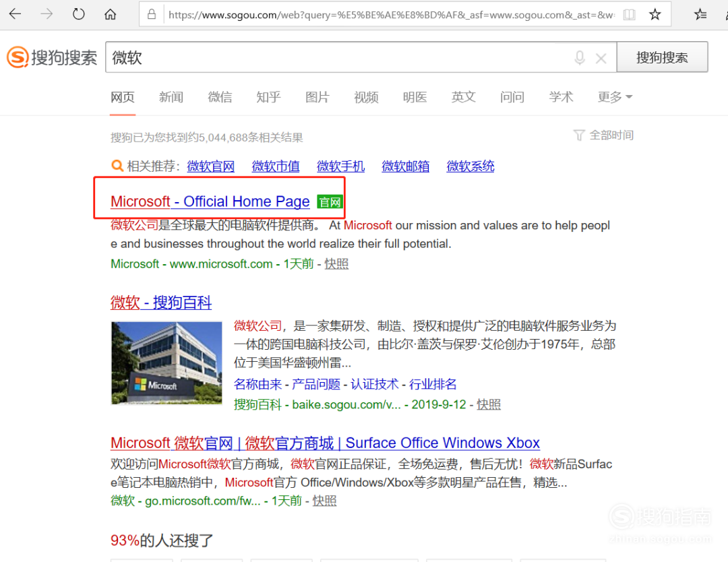Screen dimensions: 728x562
Task: Switch to the 明医 tab
Action: [415, 97]
